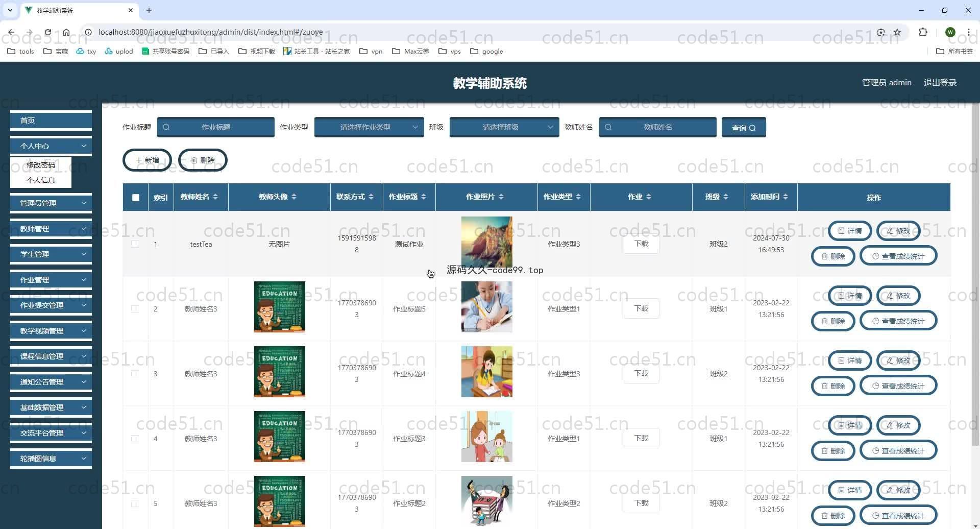Sort by 教师姓名 column arrows
Viewport: 980px width, 529px height.
pyautogui.click(x=215, y=197)
